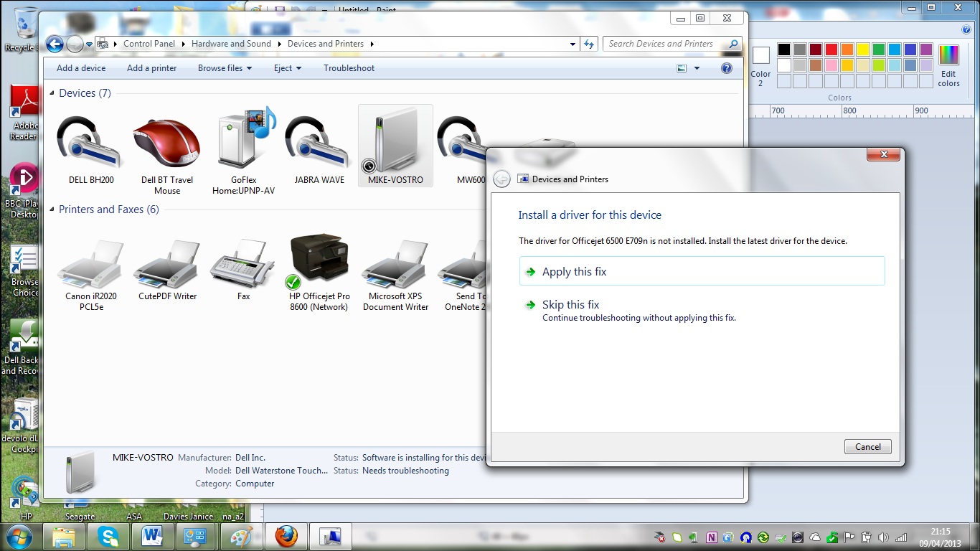This screenshot has height=551, width=980.
Task: Select Color 2 in Paint
Action: 760,66
